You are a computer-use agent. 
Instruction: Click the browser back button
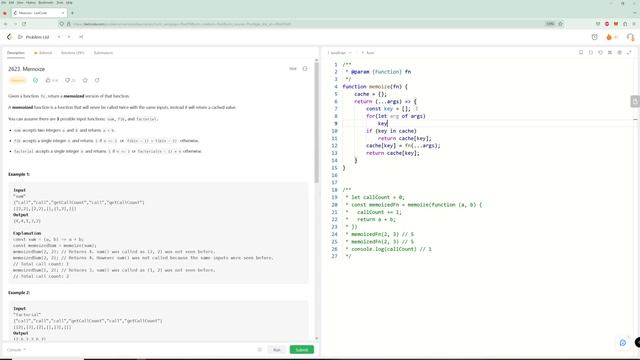tap(6, 24)
